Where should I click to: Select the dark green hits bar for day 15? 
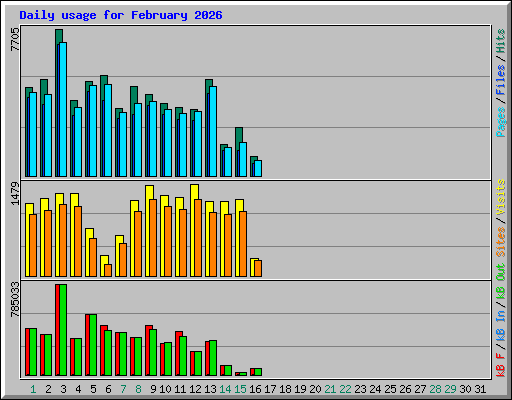[x=239, y=135]
